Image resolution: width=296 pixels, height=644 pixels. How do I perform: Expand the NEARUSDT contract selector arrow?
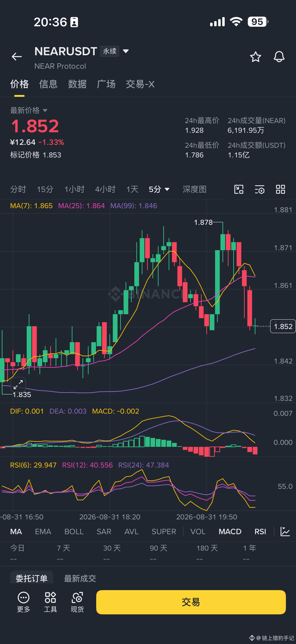126,51
